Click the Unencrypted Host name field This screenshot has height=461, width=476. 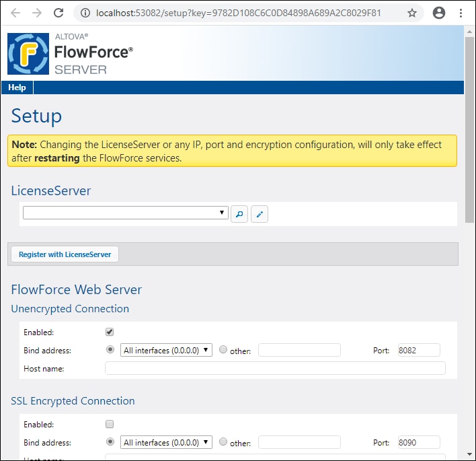point(275,368)
